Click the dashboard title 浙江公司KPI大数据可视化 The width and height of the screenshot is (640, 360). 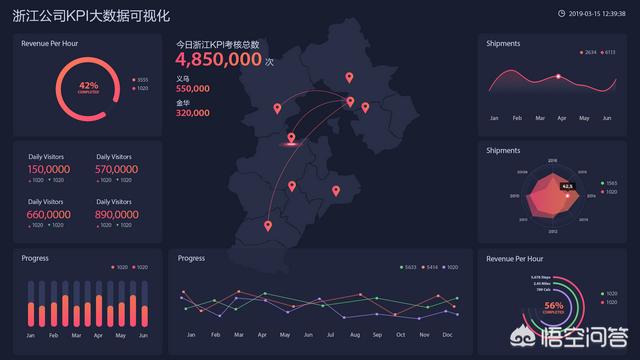pyautogui.click(x=91, y=16)
